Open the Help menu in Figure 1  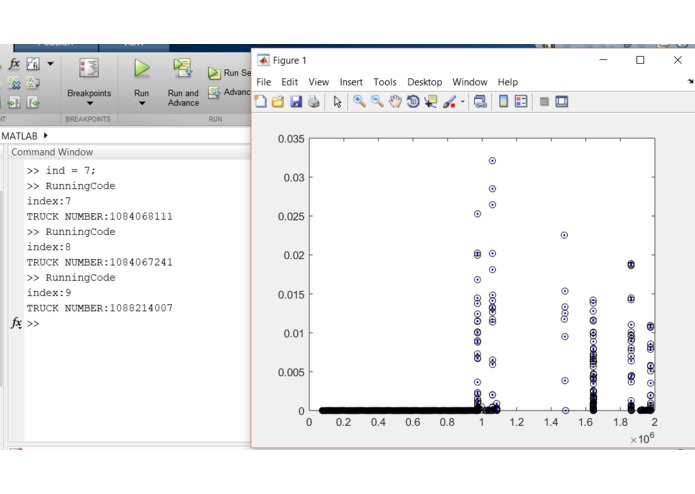[508, 82]
